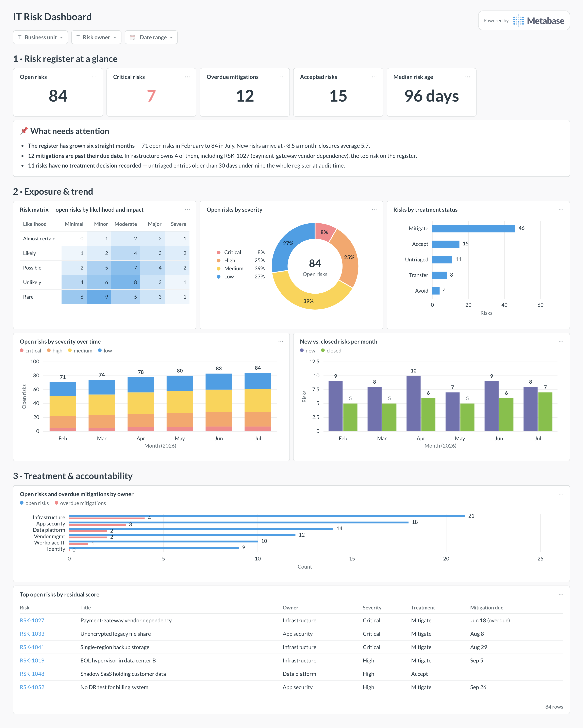Open the risks by owner chart ellipsis menu
Image resolution: width=583 pixels, height=728 pixels.
click(x=561, y=494)
